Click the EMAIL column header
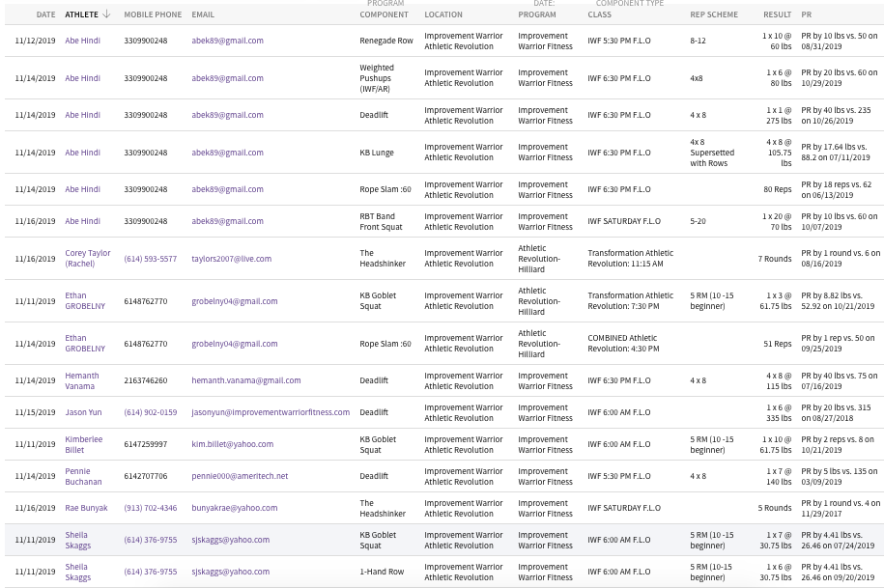The width and height of the screenshot is (884, 588). (x=203, y=14)
